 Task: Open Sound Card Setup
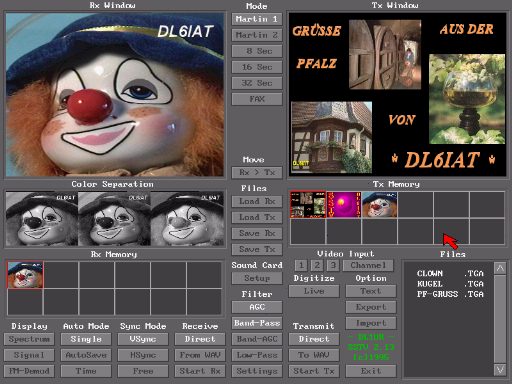pos(257,278)
